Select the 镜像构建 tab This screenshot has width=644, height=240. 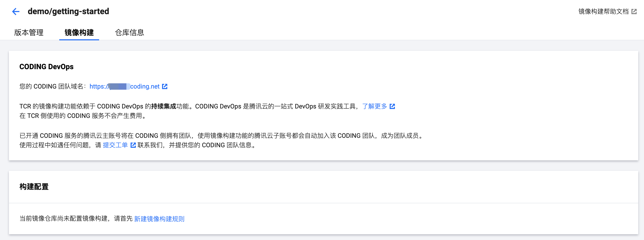[x=79, y=32]
